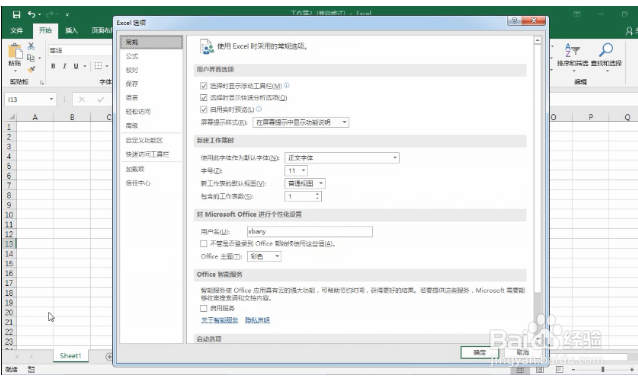Adjust sheets count spinner
The height and width of the screenshot is (382, 638).
point(317,196)
